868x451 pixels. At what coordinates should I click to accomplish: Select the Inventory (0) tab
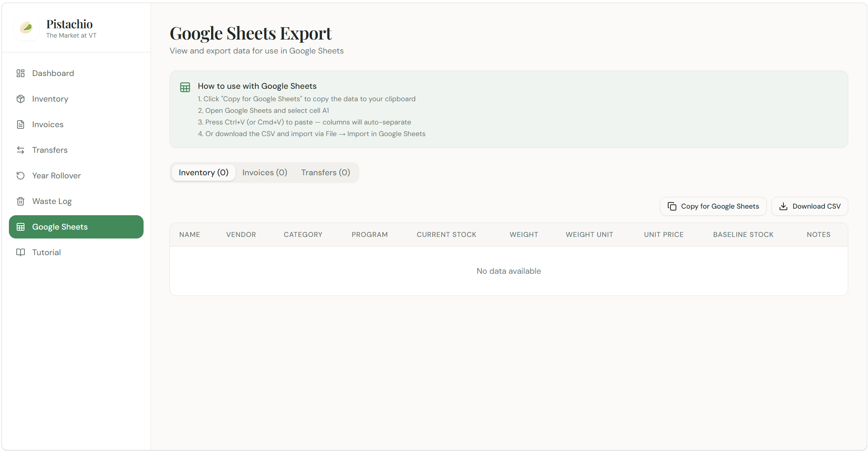203,173
